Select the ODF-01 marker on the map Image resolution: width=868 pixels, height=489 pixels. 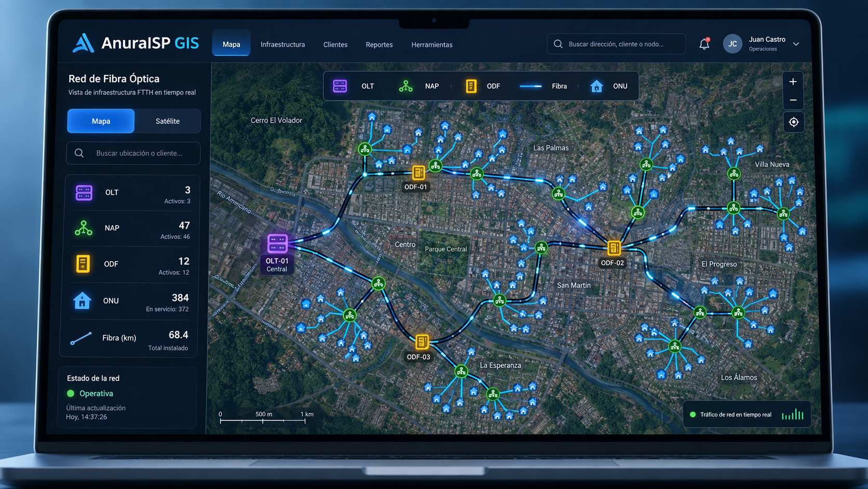[x=418, y=173]
